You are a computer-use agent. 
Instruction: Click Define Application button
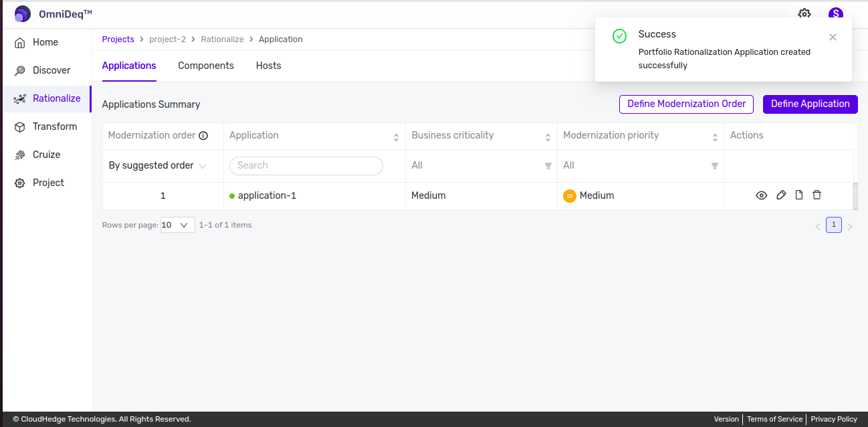[810, 104]
